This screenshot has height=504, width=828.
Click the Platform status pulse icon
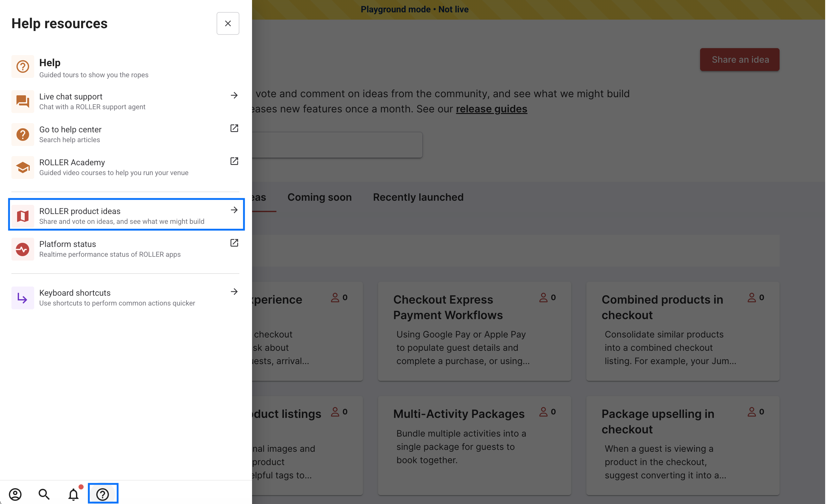pos(22,249)
